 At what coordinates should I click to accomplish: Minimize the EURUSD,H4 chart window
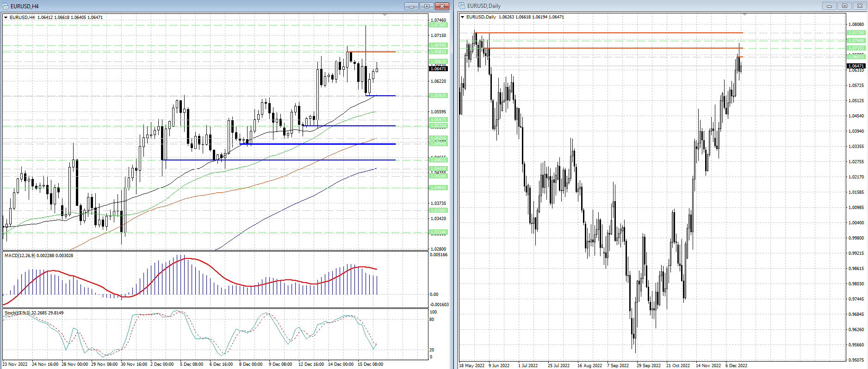pyautogui.click(x=411, y=6)
